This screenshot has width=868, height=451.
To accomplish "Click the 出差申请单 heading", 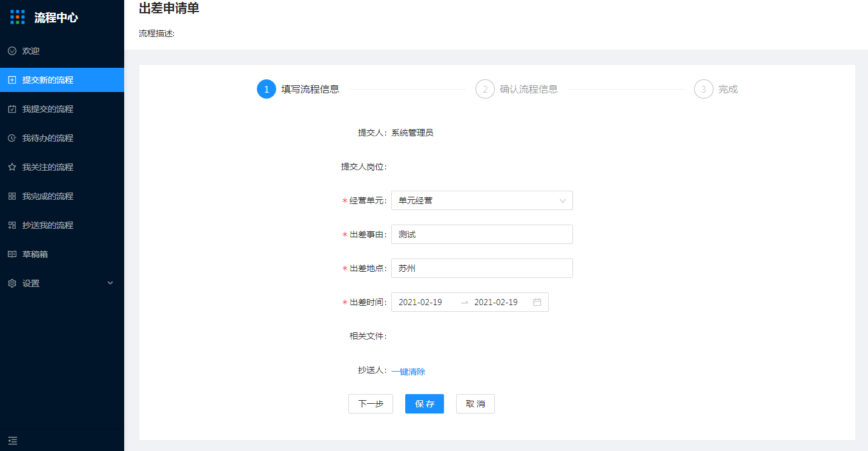I will pyautogui.click(x=169, y=8).
